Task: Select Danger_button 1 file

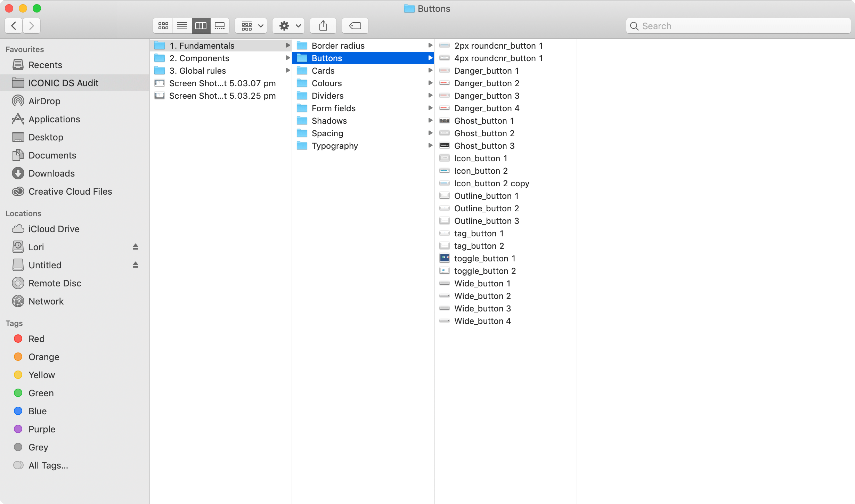Action: [506, 71]
